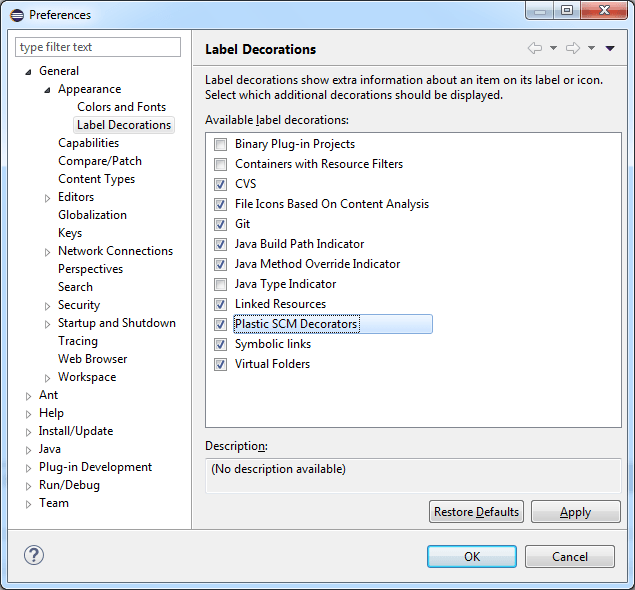
Task: Open the Keys preferences page
Action: [70, 233]
